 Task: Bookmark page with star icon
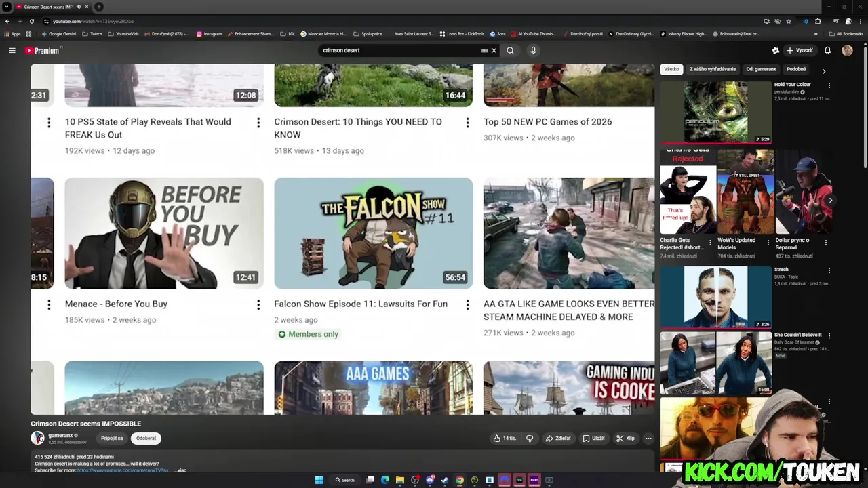tap(789, 21)
